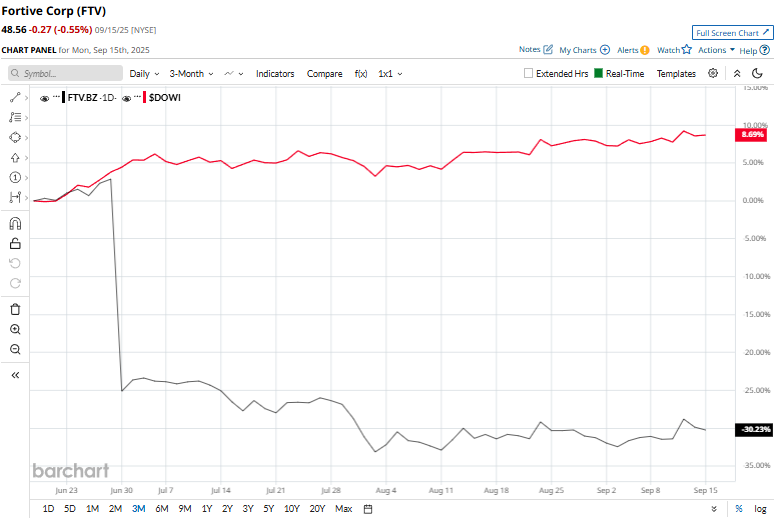This screenshot has width=776, height=523.
Task: Open the Alerts warning icon
Action: (644, 50)
